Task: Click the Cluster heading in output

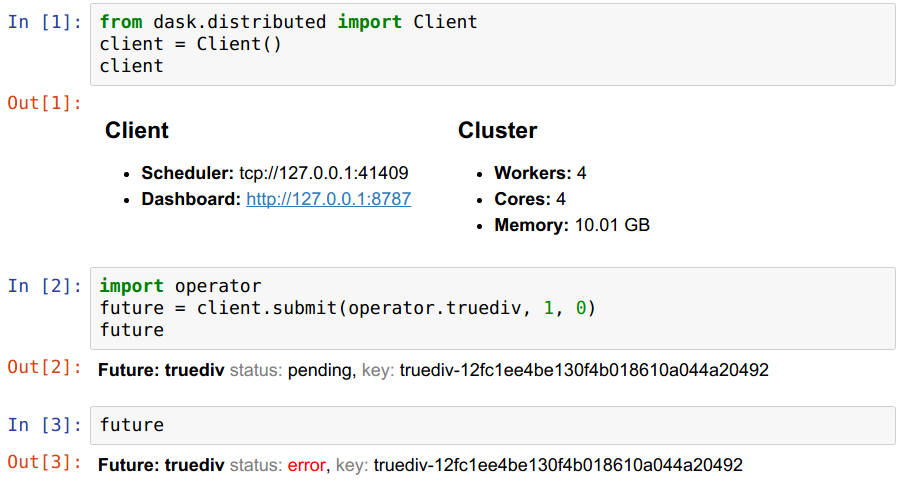Action: coord(497,131)
